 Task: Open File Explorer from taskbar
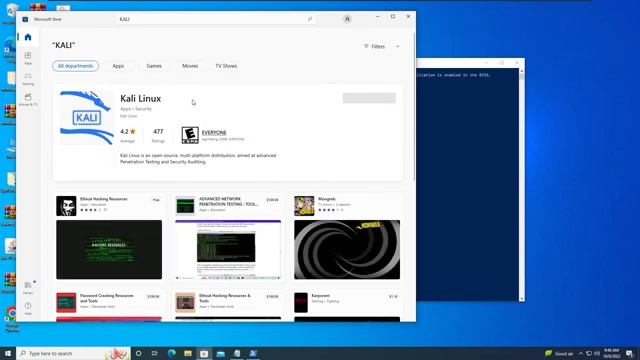(188, 353)
